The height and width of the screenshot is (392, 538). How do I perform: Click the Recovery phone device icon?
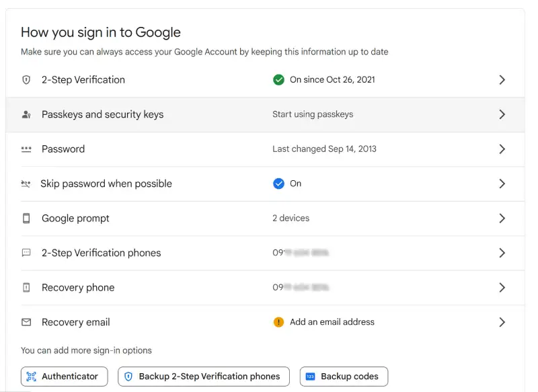tap(26, 288)
